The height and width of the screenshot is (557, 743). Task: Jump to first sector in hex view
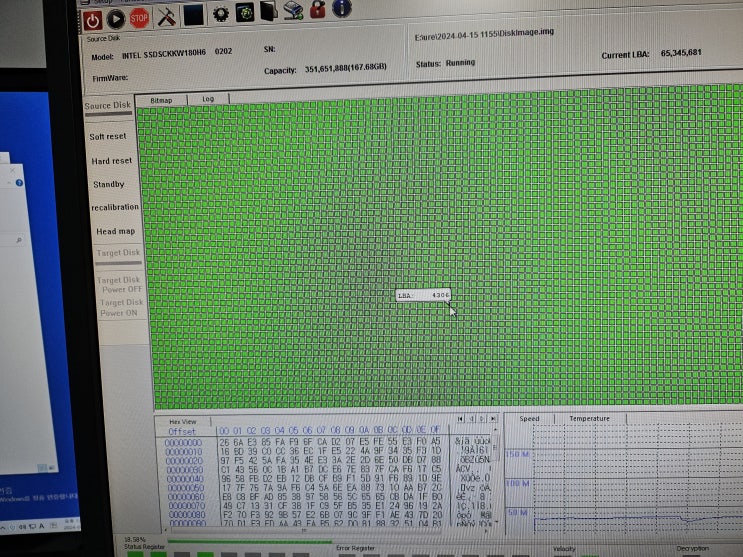pyautogui.click(x=461, y=419)
